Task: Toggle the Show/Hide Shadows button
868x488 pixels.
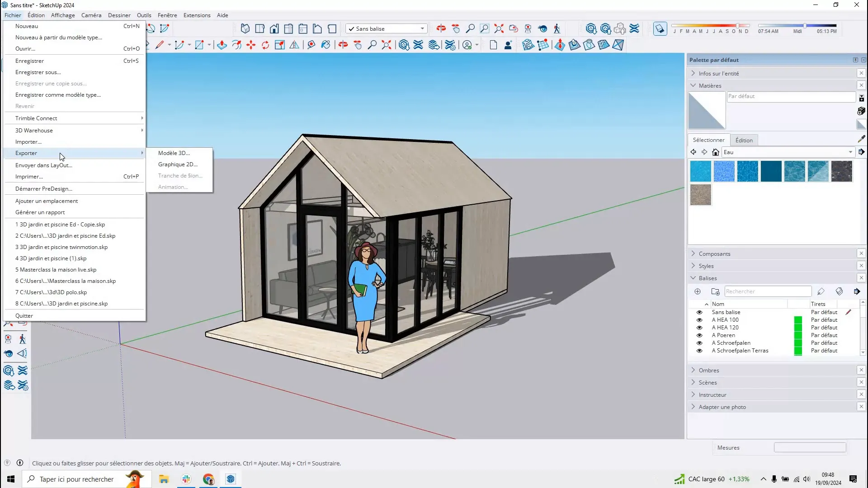Action: pyautogui.click(x=660, y=28)
